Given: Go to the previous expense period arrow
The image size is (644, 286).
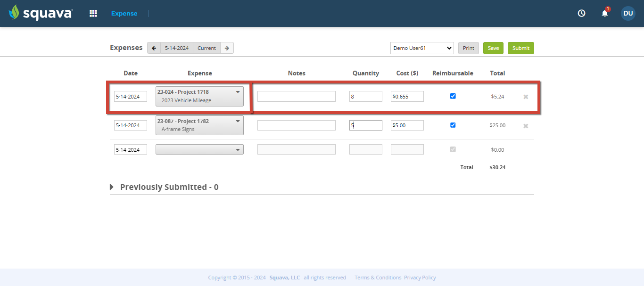Looking at the screenshot, I should pos(154,48).
